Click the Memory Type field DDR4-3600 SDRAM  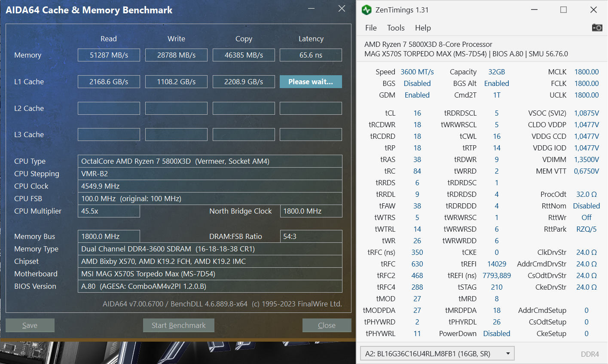(210, 249)
